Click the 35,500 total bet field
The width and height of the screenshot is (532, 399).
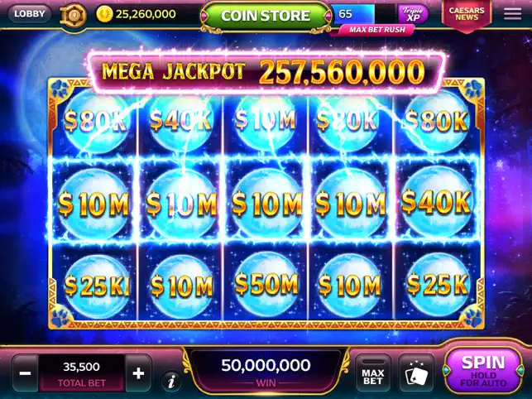pyautogui.click(x=81, y=373)
